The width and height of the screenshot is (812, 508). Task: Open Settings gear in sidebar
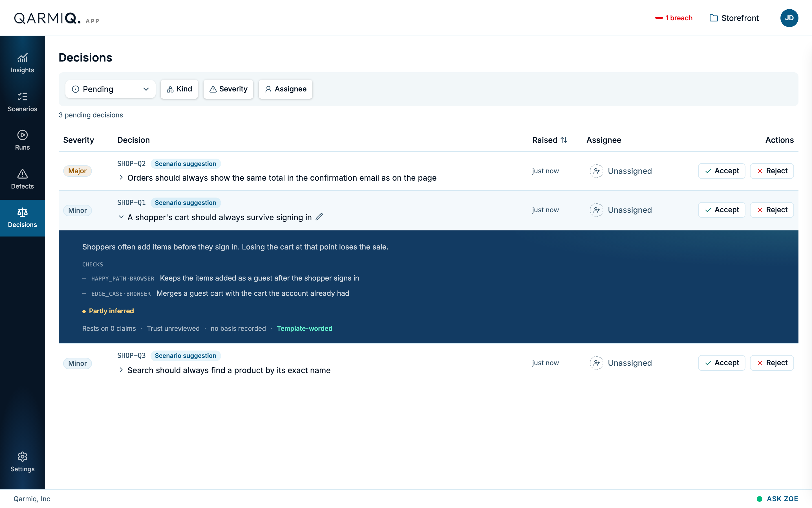pos(23,462)
